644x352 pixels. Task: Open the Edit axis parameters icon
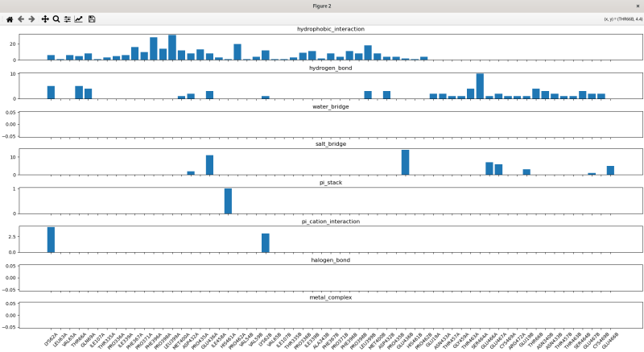tap(79, 19)
